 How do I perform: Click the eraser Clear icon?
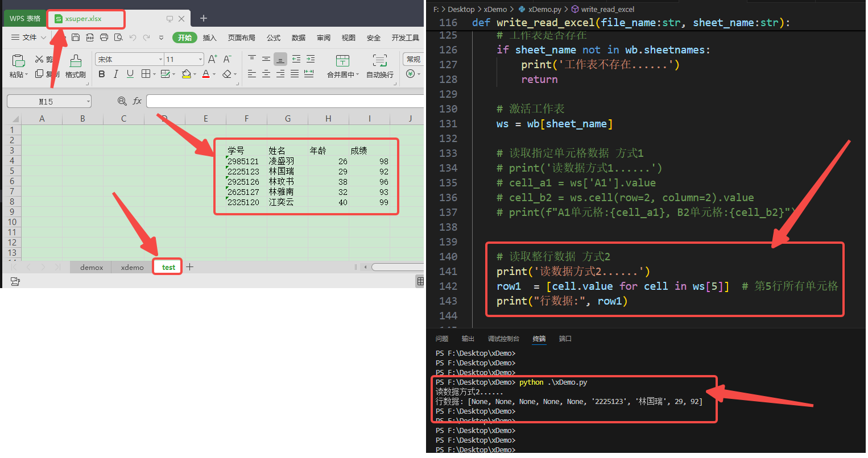click(x=227, y=74)
